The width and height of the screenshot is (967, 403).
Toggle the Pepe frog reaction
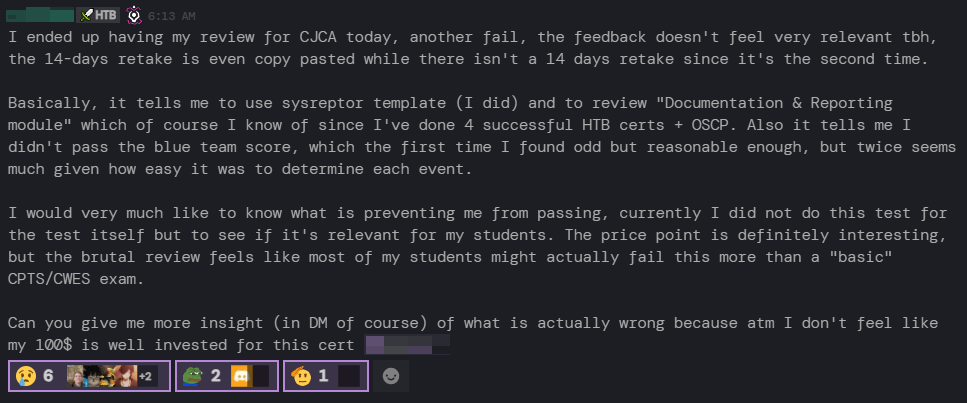pyautogui.click(x=192, y=377)
